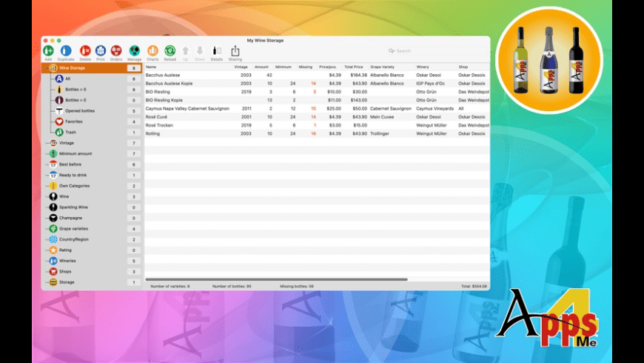Click the Missing bottles status text
This screenshot has width=644, height=363.
coord(297,286)
